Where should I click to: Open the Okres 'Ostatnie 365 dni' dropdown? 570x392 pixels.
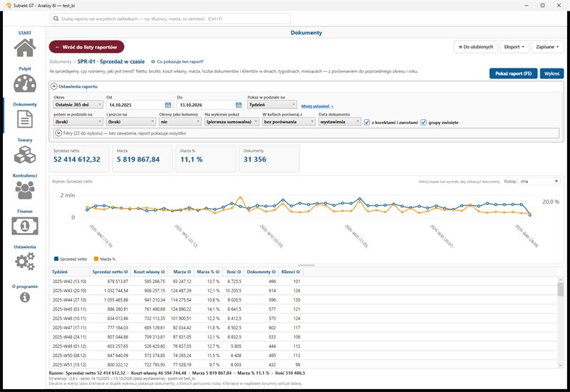coord(78,105)
